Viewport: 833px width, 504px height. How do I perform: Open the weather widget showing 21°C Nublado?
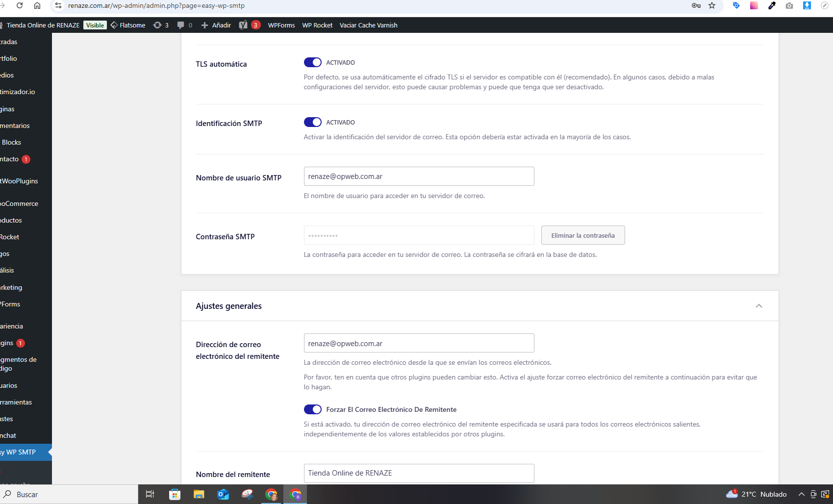pos(757,494)
